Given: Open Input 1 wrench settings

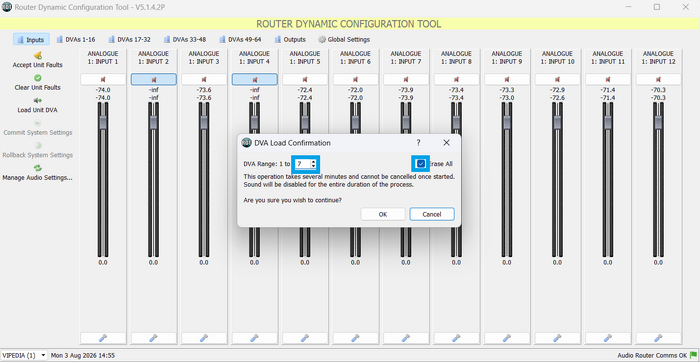Looking at the screenshot, I should (103, 338).
